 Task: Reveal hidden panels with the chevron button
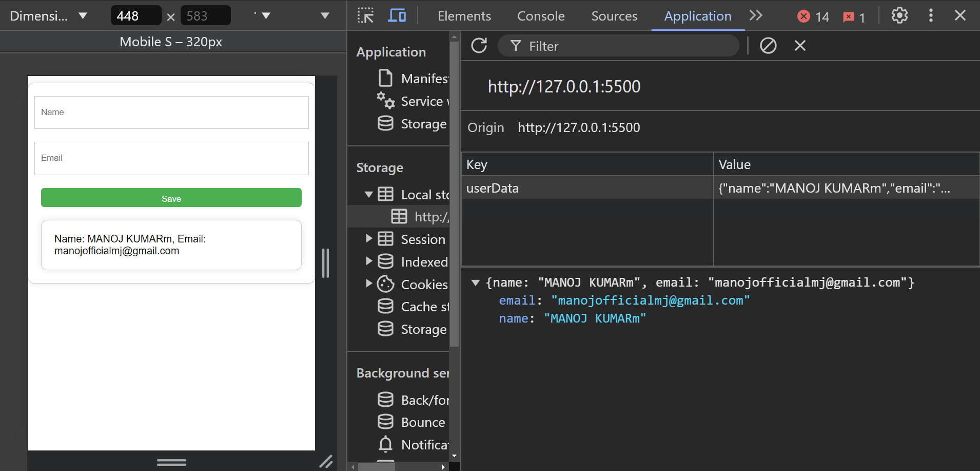(x=755, y=16)
